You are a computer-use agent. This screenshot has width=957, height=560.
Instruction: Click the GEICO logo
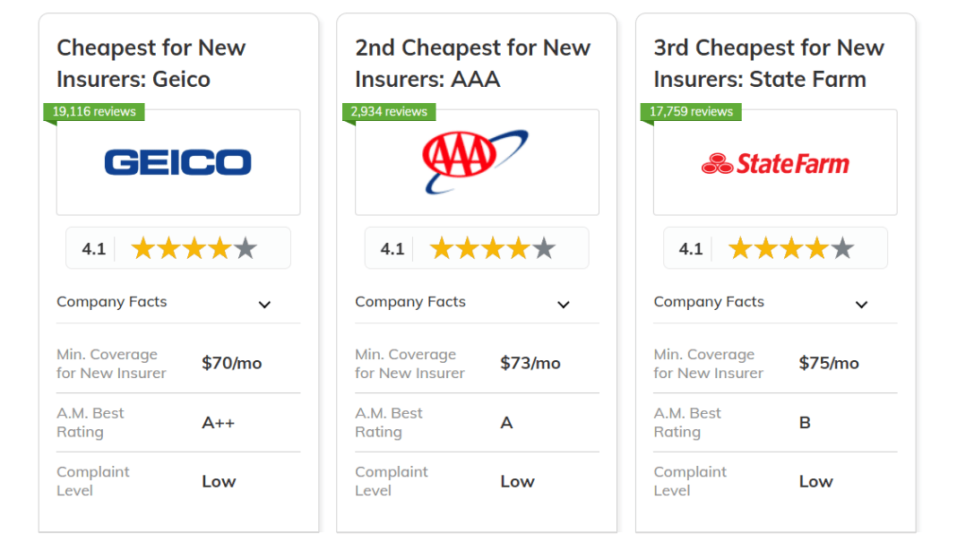pos(177,162)
